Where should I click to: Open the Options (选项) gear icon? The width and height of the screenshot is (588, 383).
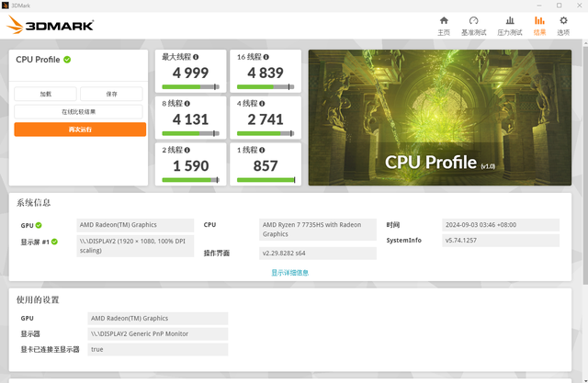(x=563, y=20)
